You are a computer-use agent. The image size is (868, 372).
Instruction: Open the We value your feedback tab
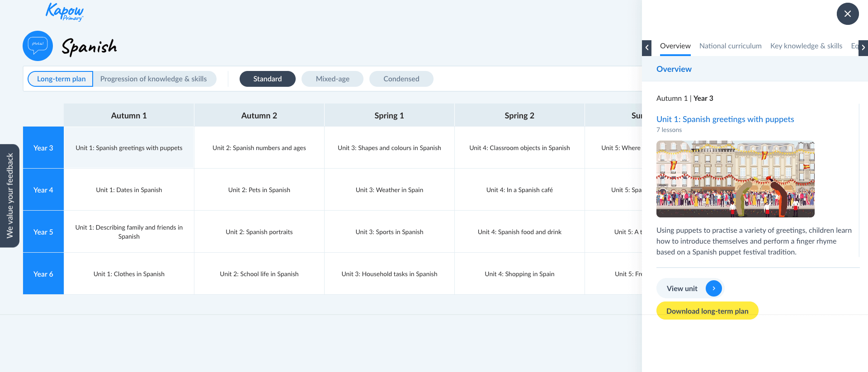click(x=9, y=196)
